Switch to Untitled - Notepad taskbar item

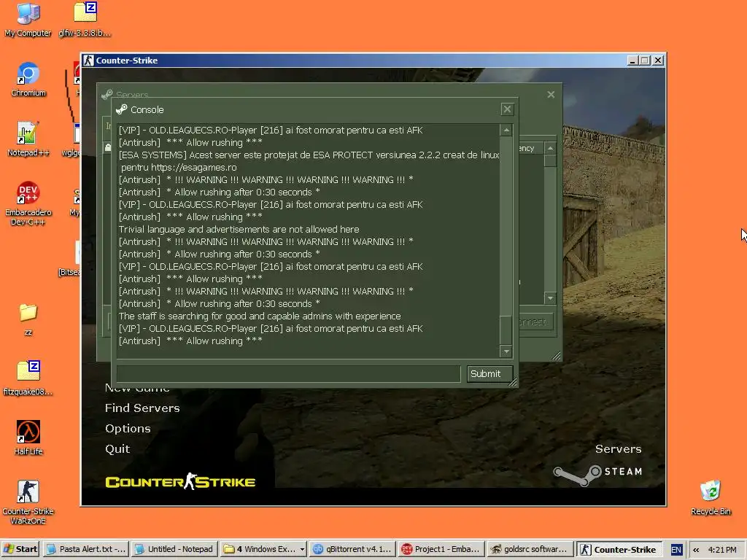[x=175, y=549]
